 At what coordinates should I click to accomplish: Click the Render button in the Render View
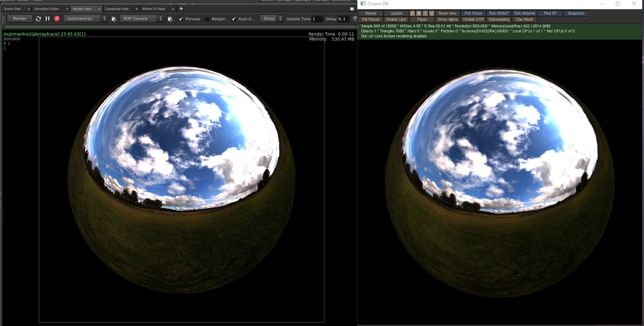tap(20, 19)
